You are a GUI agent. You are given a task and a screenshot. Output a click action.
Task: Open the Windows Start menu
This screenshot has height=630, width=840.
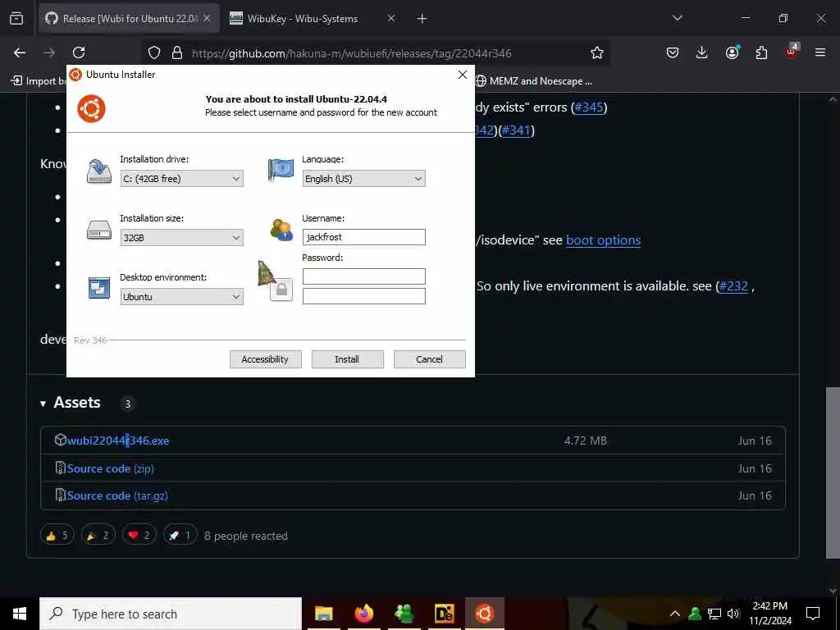(20, 614)
